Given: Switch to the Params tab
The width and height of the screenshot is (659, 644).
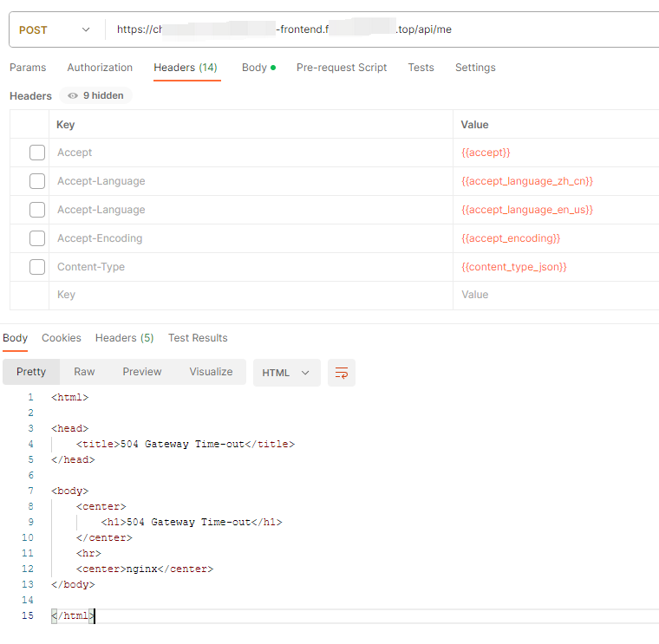Looking at the screenshot, I should pyautogui.click(x=28, y=68).
